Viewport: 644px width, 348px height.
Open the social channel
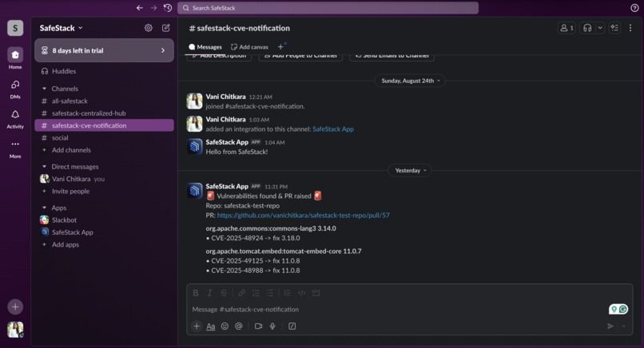click(105, 138)
